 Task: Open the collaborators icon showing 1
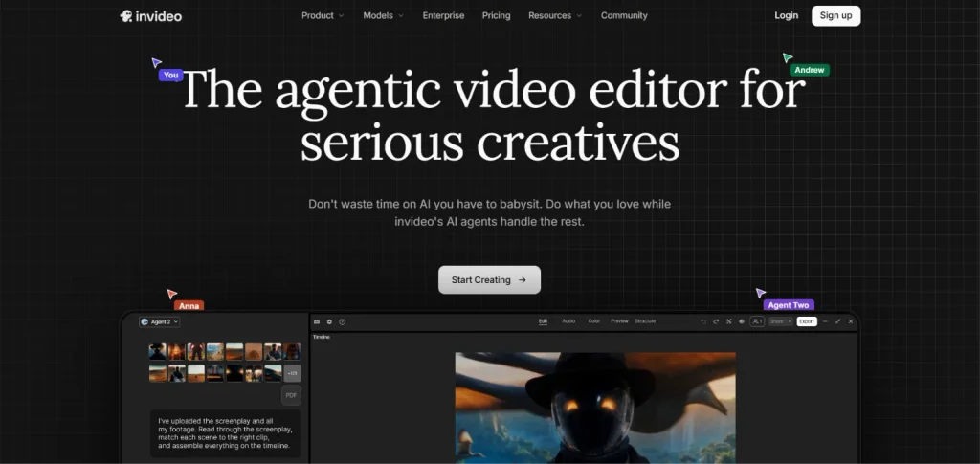[757, 321]
